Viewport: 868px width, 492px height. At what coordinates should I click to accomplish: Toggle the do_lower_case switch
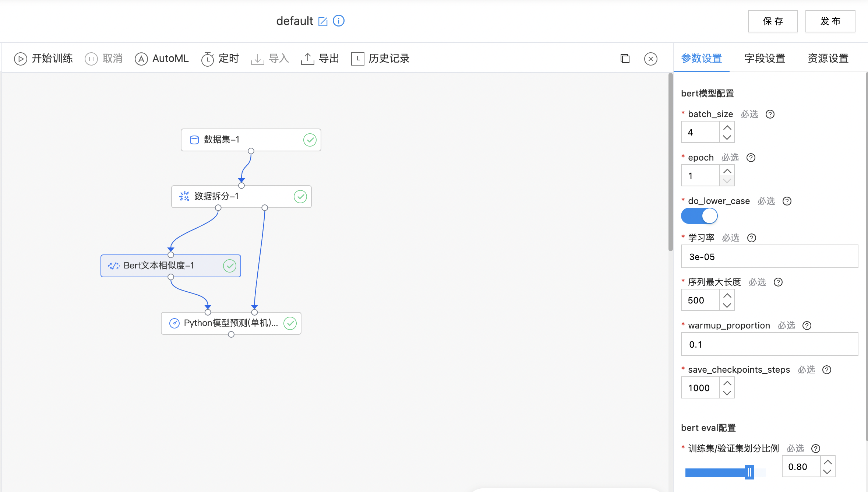[x=699, y=216]
